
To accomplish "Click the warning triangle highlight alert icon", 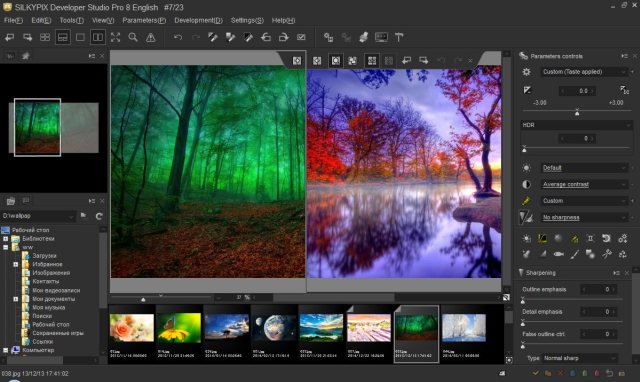I will click(151, 38).
